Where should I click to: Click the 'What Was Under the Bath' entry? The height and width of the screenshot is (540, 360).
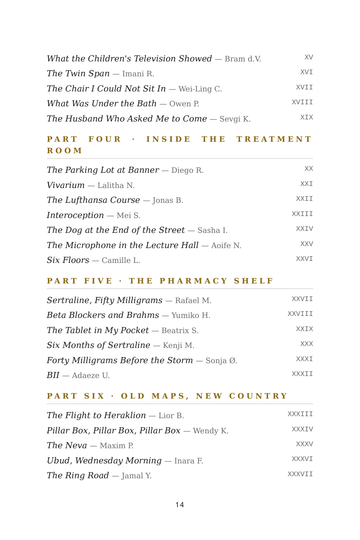click(180, 103)
